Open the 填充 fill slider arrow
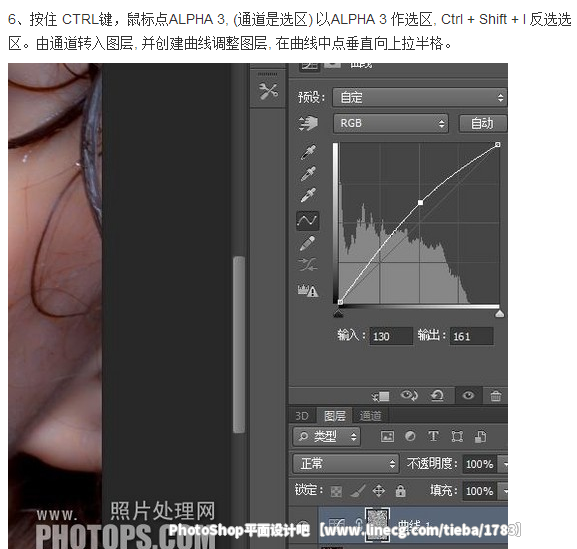This screenshot has height=549, width=577. (x=503, y=491)
